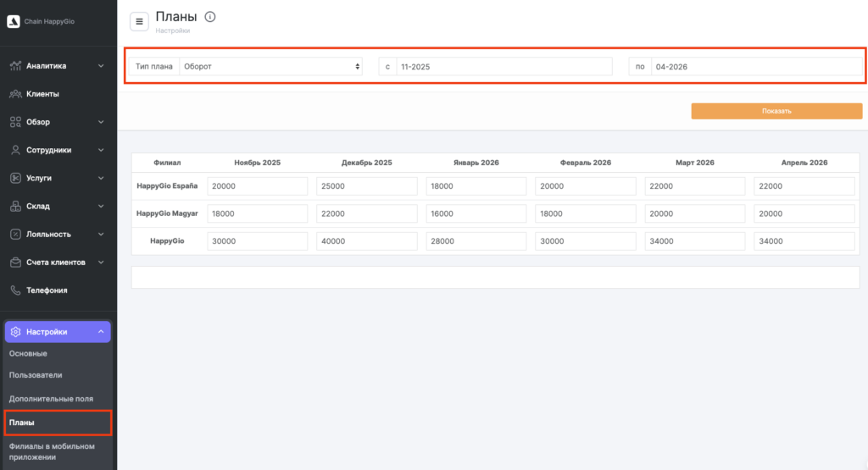Expand the Сотрудники menu chevron

point(101,150)
